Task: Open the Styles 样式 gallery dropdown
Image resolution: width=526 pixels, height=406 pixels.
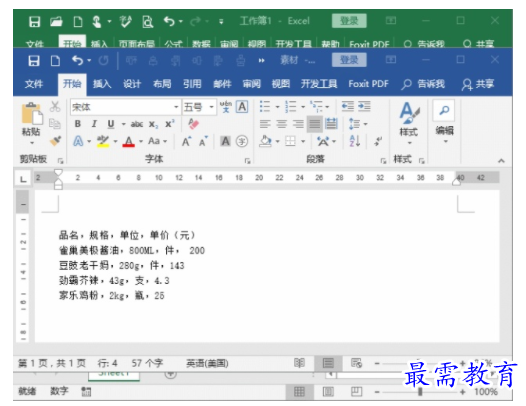Action: click(x=409, y=123)
